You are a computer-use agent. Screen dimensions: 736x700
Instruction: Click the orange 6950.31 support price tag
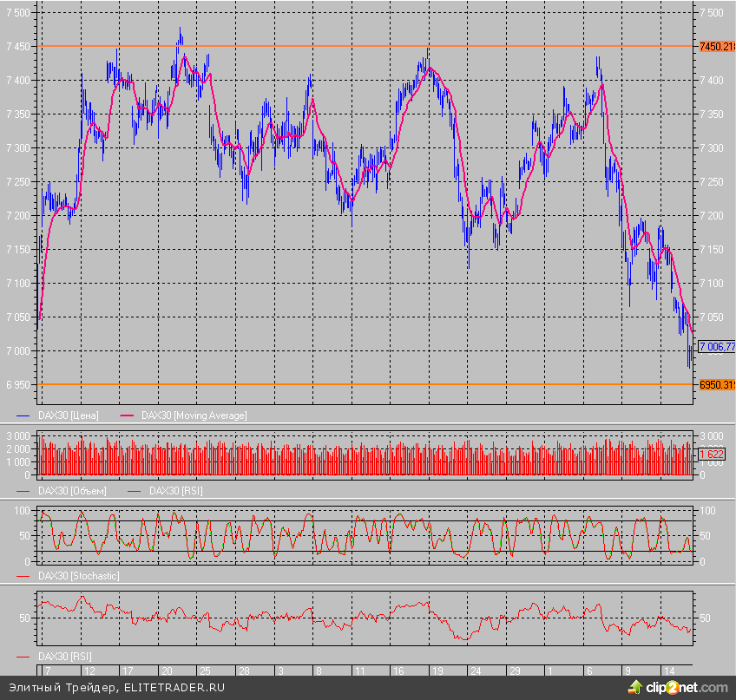click(716, 384)
